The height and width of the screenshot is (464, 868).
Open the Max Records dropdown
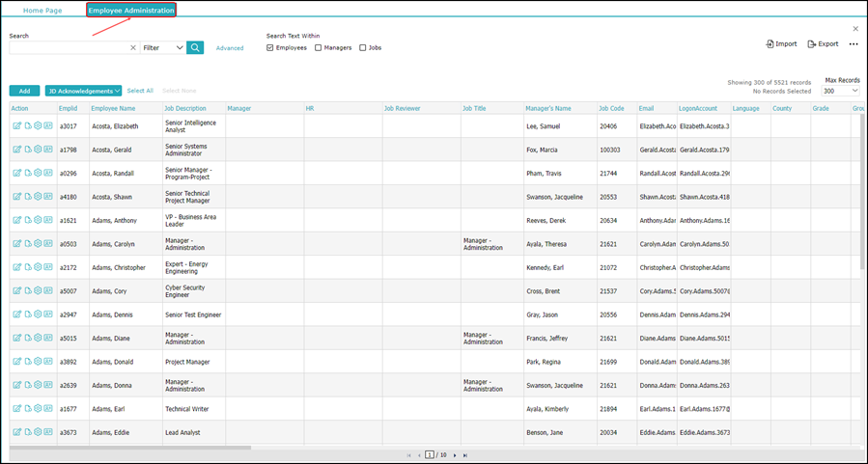(x=840, y=92)
